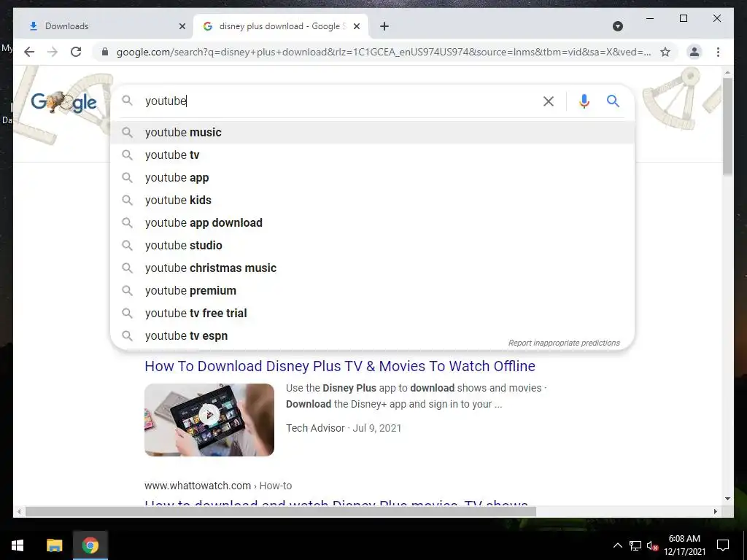Image resolution: width=747 pixels, height=560 pixels.
Task: Open 'How To Download Disney Plus TV & Movies' result
Action: [x=340, y=366]
